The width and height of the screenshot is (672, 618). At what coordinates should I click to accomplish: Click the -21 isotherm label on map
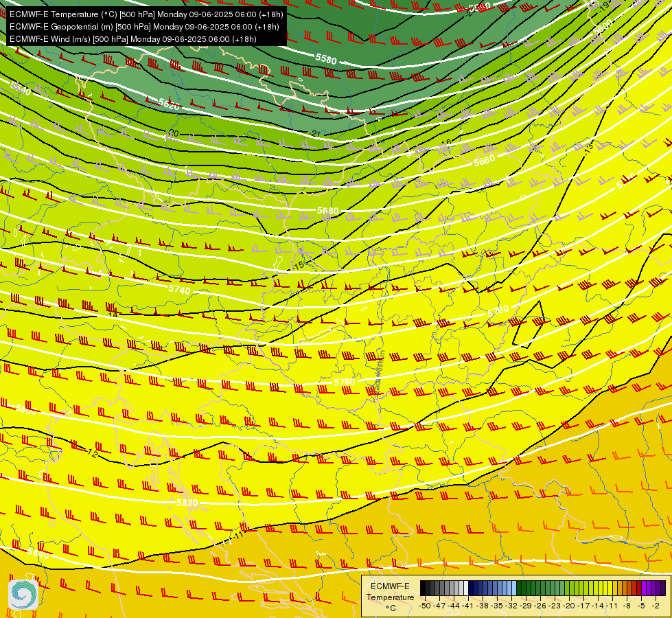[316, 134]
